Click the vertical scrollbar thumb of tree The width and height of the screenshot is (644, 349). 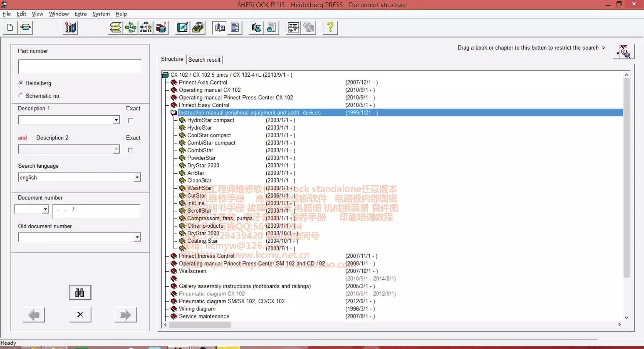626,178
